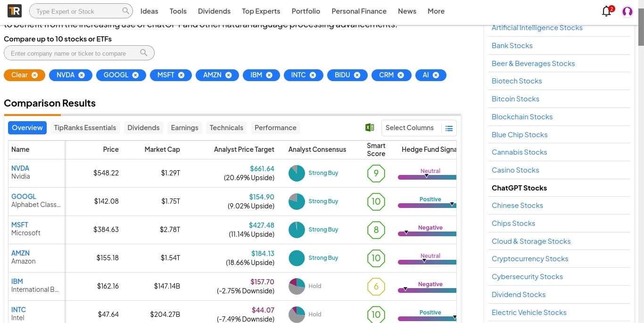Viewport: 644px width, 323px height.
Task: Open the Select Columns dropdown
Action: [x=410, y=128]
